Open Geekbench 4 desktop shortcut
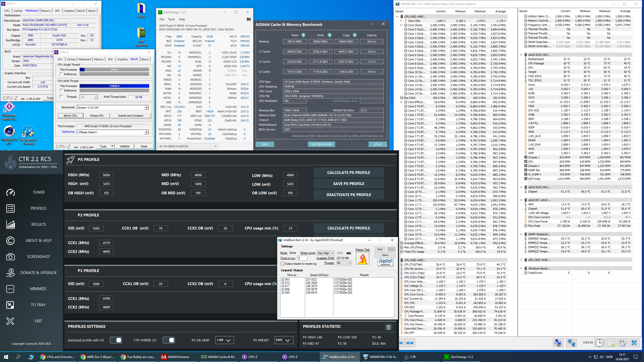This screenshot has height=362, width=644. click(x=28, y=135)
